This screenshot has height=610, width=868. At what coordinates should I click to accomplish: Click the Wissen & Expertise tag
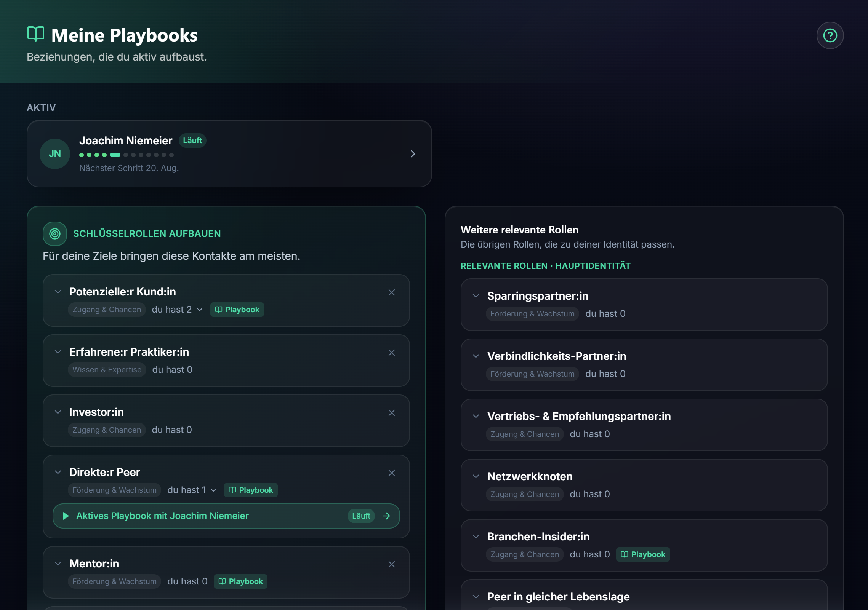[107, 370]
